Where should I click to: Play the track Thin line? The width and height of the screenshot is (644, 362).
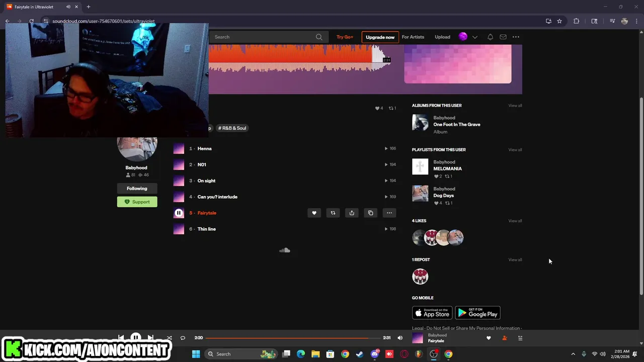[206, 229]
